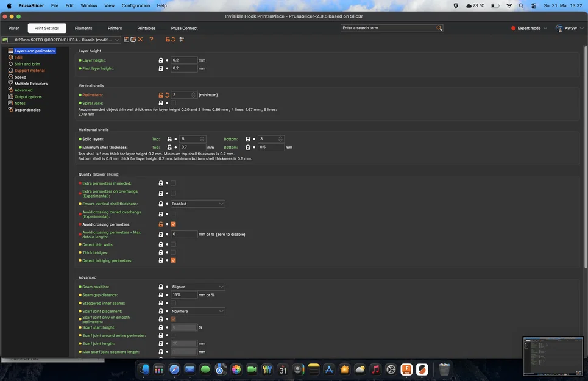Click orange unlocked icon for Avoid crossing perimeters
The image size is (588, 381).
click(x=161, y=224)
